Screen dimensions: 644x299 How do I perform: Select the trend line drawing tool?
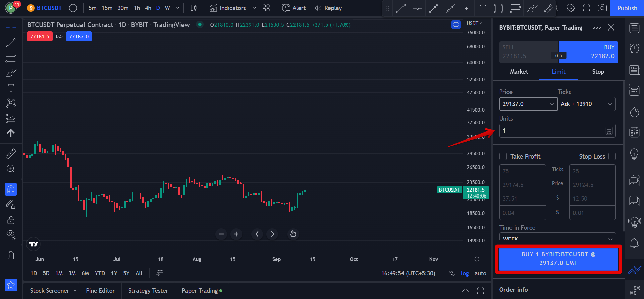pos(11,43)
